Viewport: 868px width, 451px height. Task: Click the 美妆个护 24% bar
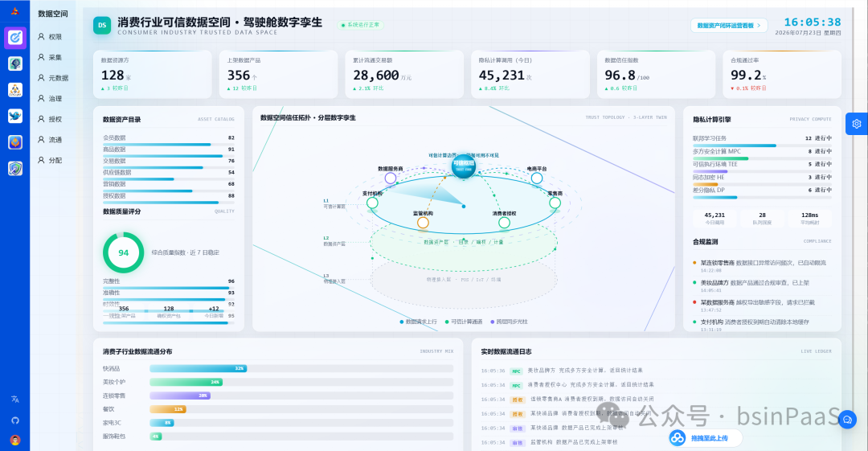pyautogui.click(x=186, y=382)
